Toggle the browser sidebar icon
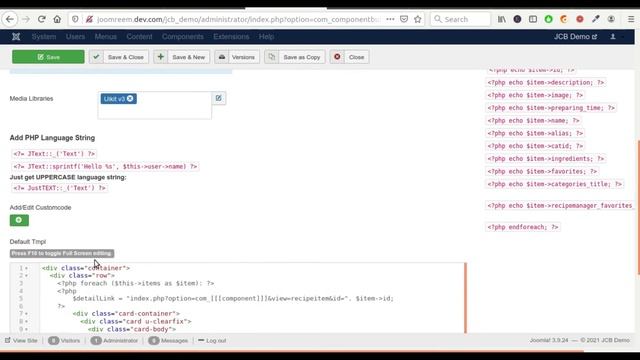 533,19
